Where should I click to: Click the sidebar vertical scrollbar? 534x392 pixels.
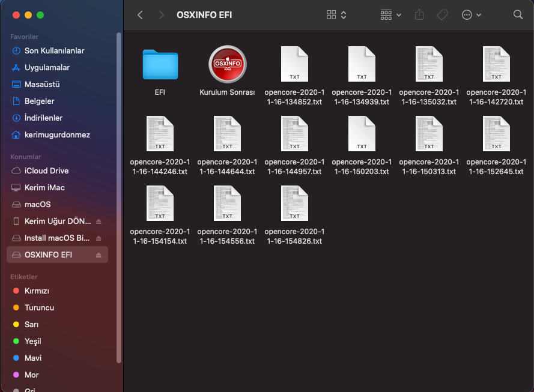119,198
